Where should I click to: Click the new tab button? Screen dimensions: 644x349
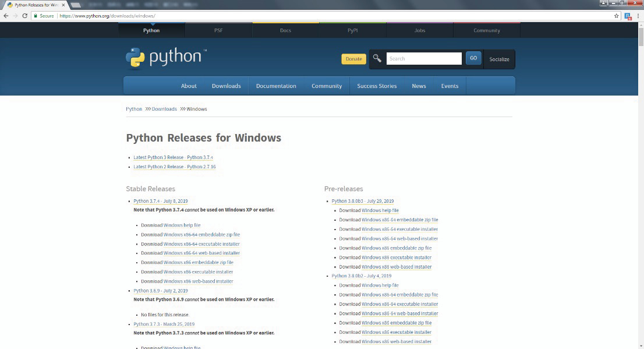point(76,5)
